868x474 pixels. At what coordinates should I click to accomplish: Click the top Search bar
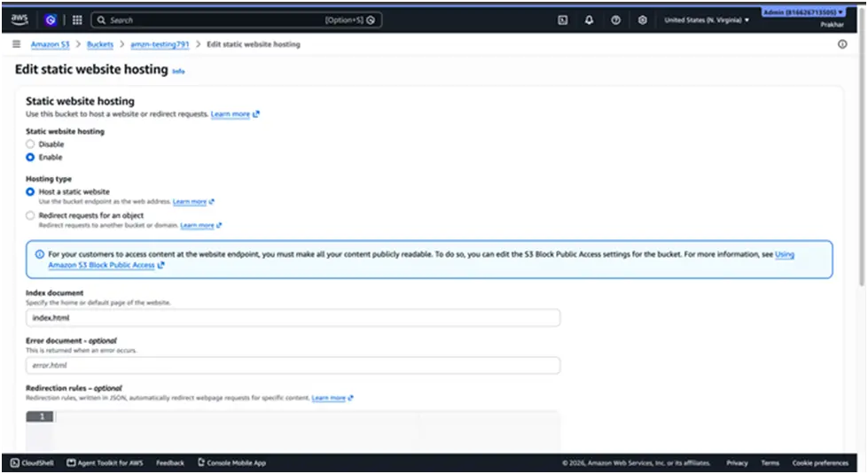tap(237, 19)
